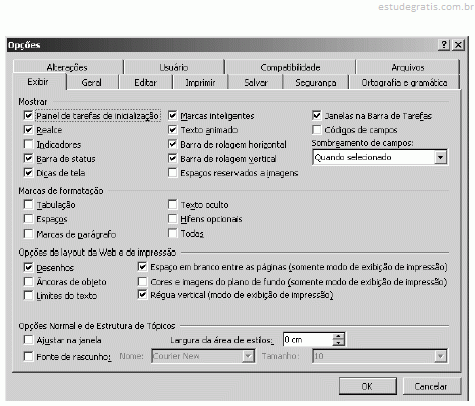Enable Ajustar na janela checkbox
Image resolution: width=475 pixels, height=406 pixels.
(28, 340)
